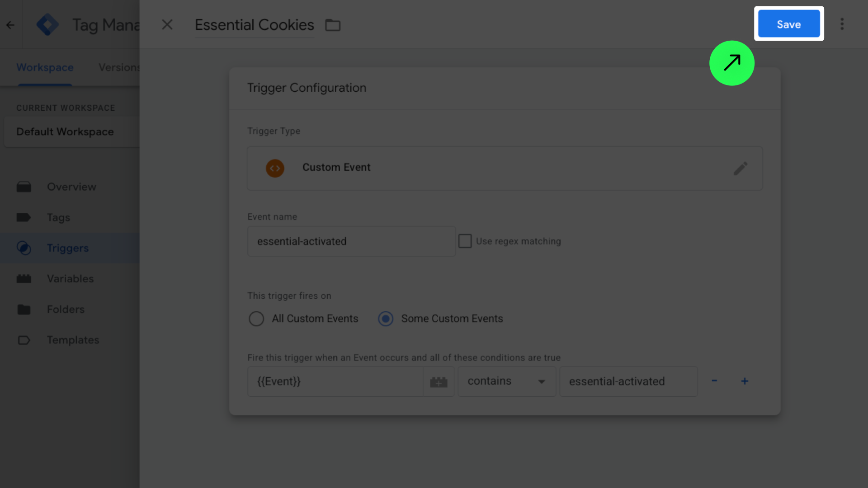Screen dimensions: 868x488
Task: Open the {{Event}} variable dropdown
Action: (335, 382)
